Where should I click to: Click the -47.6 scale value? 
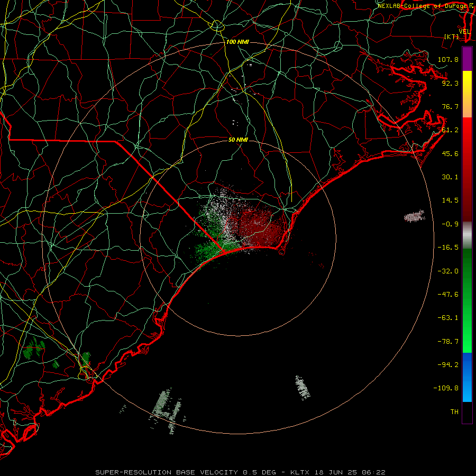point(448,295)
